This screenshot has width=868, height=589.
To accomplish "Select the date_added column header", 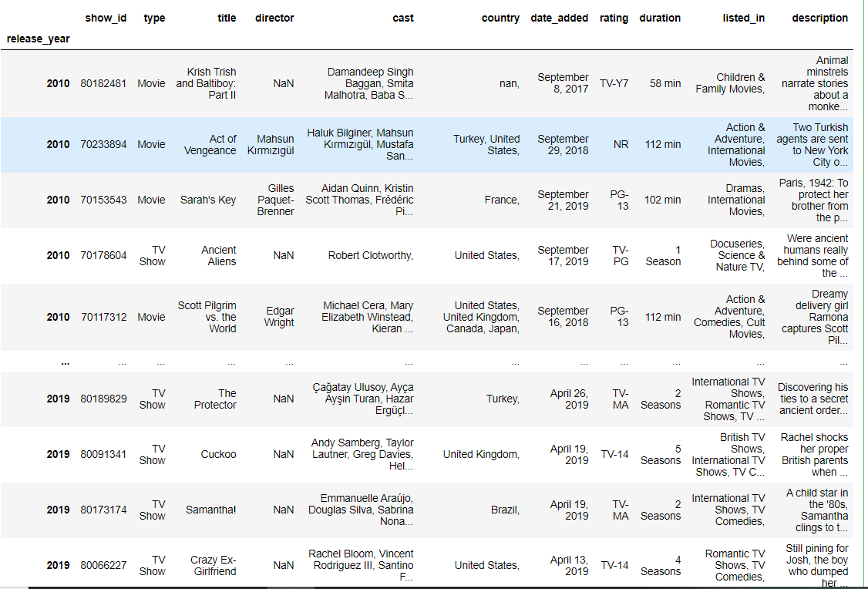I will pyautogui.click(x=559, y=18).
